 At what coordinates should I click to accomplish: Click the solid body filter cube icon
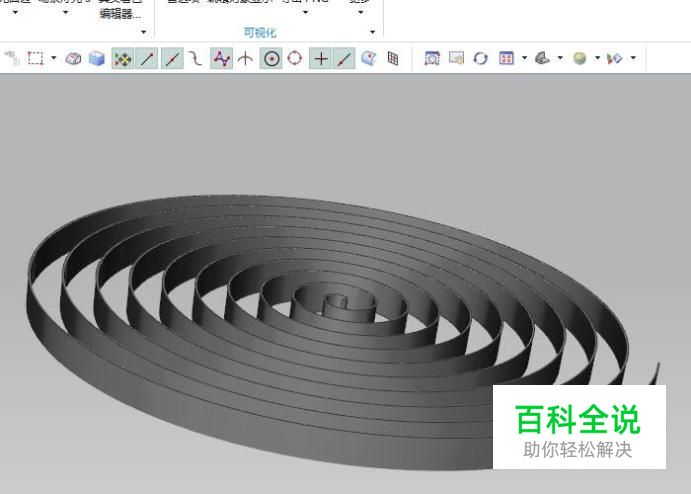point(97,59)
